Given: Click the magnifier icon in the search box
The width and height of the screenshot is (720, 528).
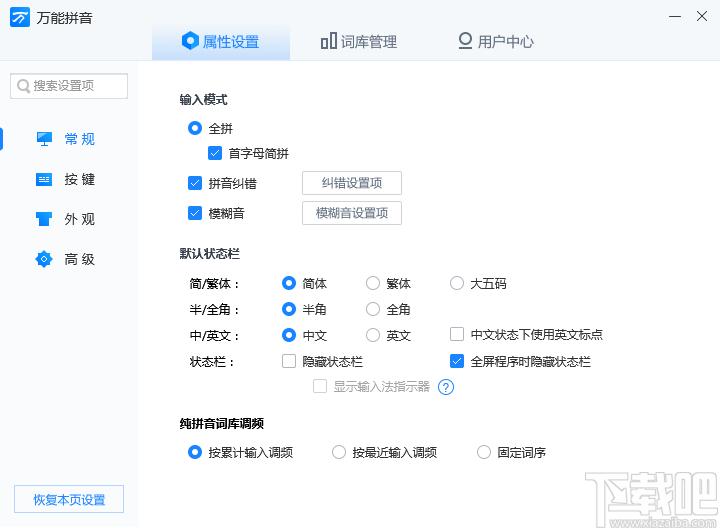Looking at the screenshot, I should (x=23, y=86).
